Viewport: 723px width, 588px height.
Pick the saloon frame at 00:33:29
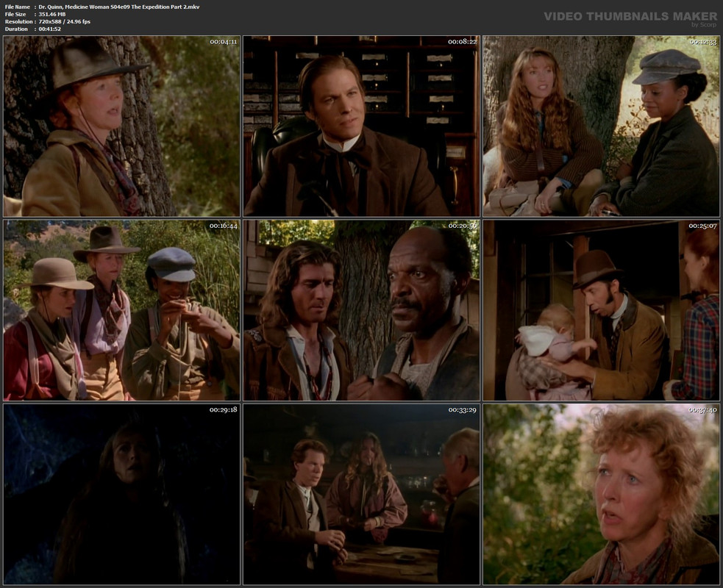[x=362, y=494]
